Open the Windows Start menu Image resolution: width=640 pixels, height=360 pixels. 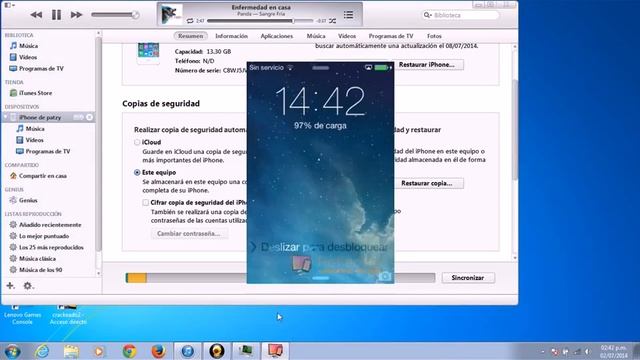pyautogui.click(x=12, y=351)
